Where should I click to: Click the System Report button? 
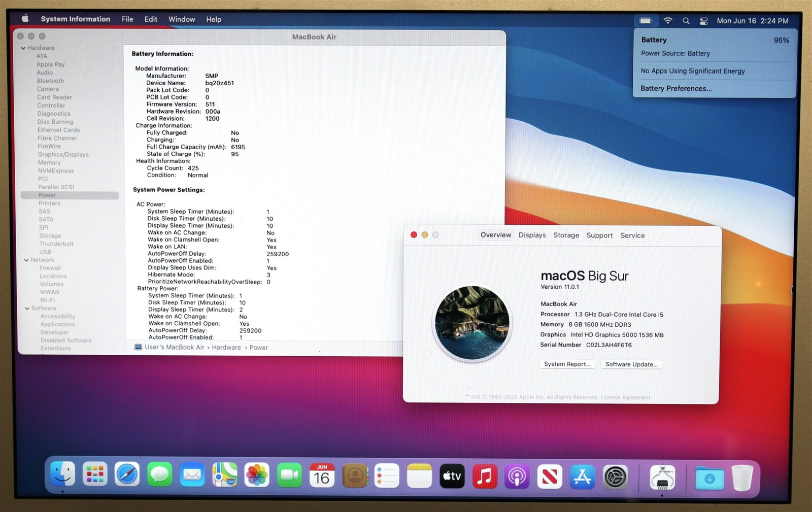[567, 364]
